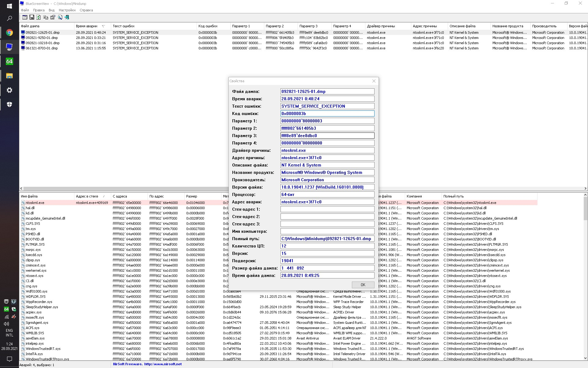Open Settings gear on taskbar
588x368 pixels.
point(9,90)
